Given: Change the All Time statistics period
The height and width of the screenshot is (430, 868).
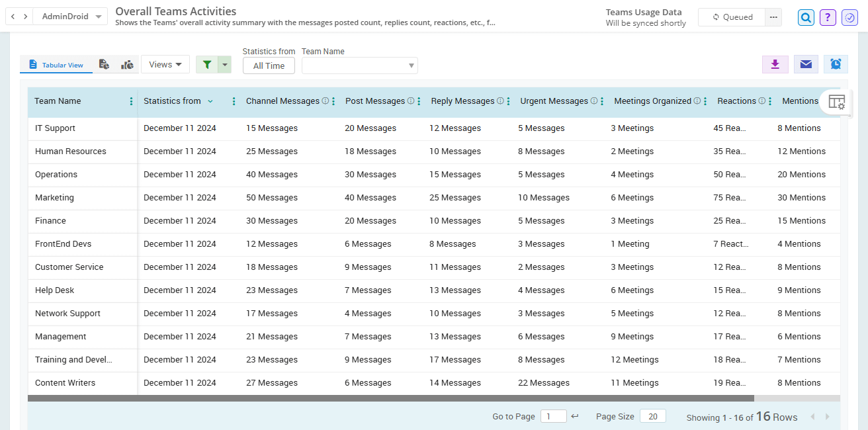Looking at the screenshot, I should 269,65.
